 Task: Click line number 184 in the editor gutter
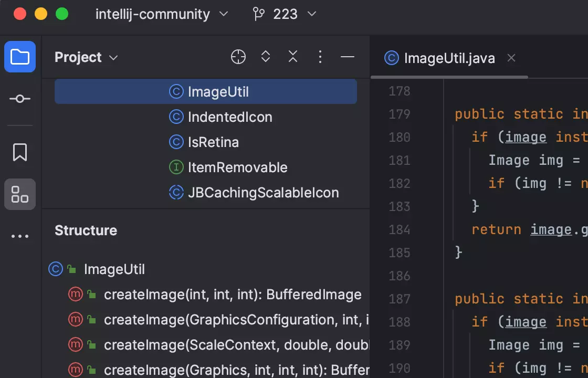[399, 229]
